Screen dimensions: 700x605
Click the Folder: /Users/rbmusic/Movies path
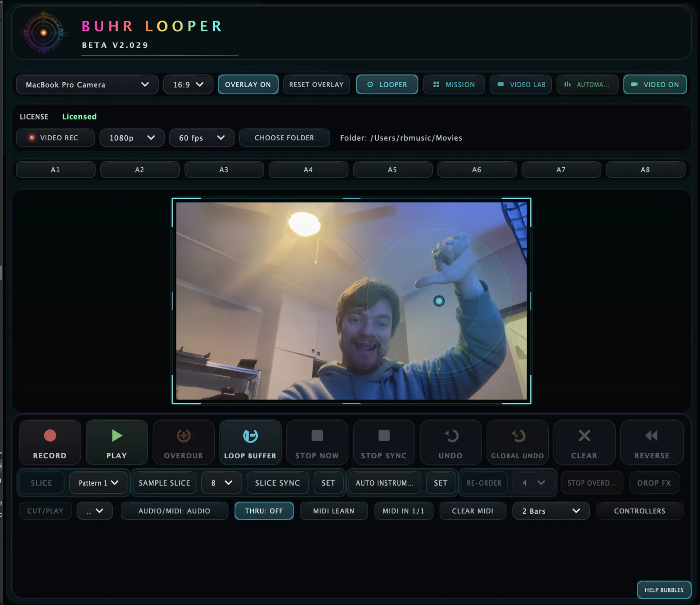(x=401, y=138)
